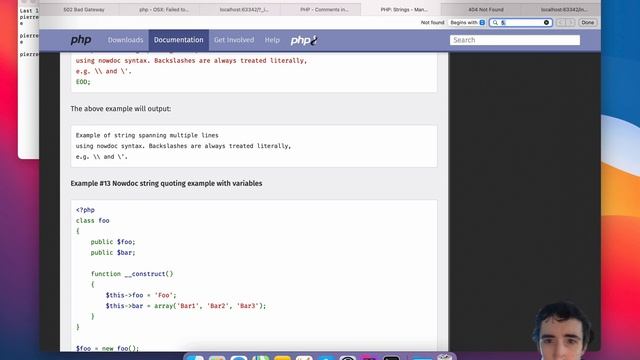This screenshot has width=640, height=360.
Task: Click the red 'EOD;' terminator line
Action: click(x=83, y=82)
